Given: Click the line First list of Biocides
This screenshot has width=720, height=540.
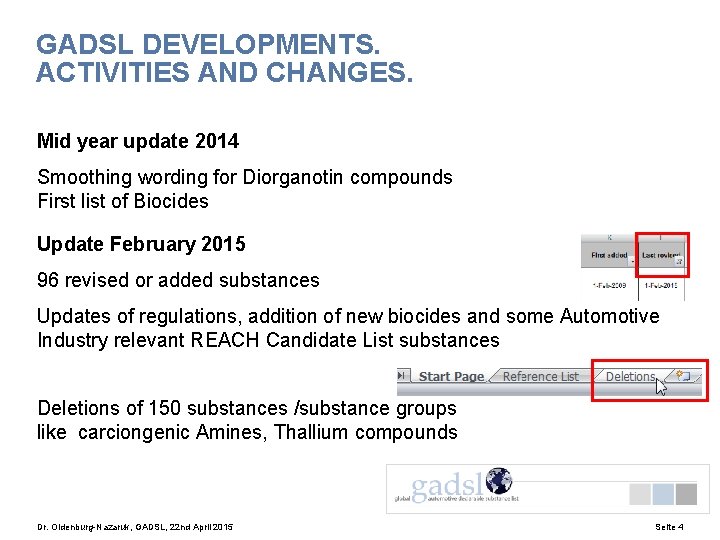Looking at the screenshot, I should click(x=123, y=201).
